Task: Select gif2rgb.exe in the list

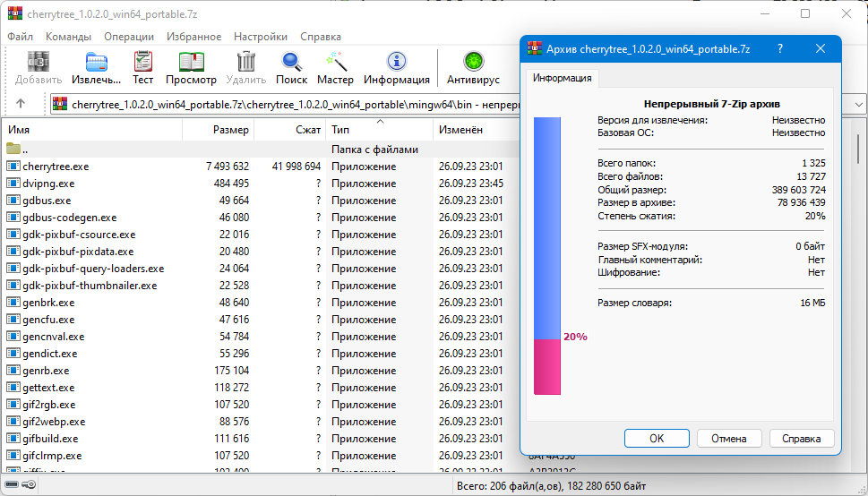Action: point(48,405)
